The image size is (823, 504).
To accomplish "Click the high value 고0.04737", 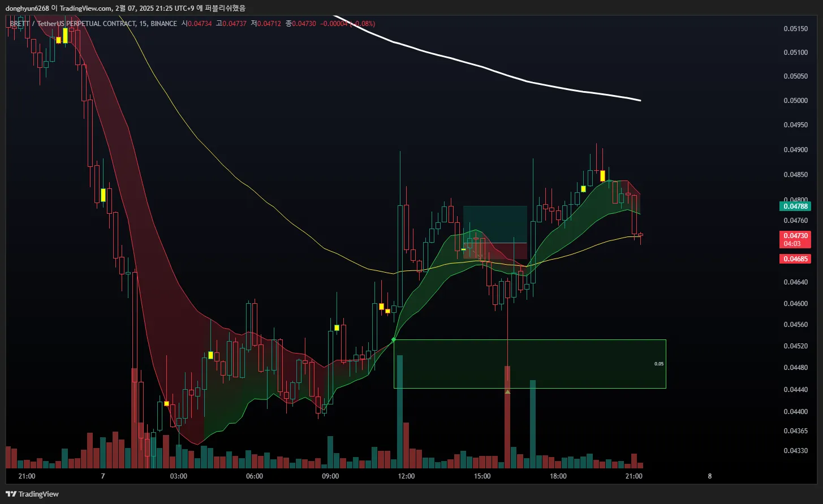I will [x=231, y=24].
